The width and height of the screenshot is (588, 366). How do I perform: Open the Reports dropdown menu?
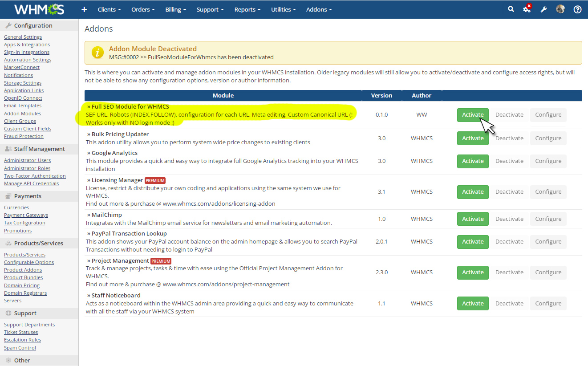pyautogui.click(x=248, y=9)
